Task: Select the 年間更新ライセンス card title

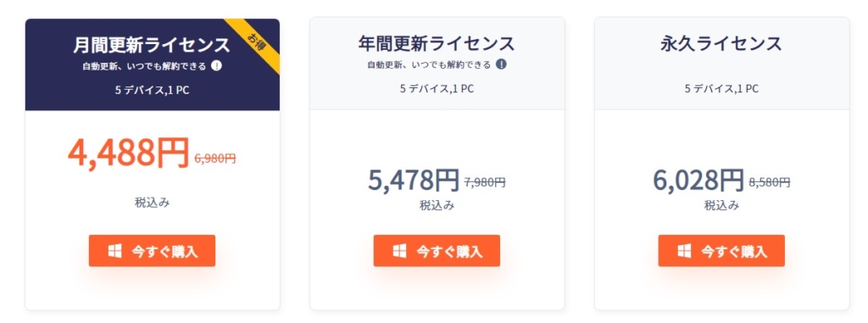Action: (437, 42)
